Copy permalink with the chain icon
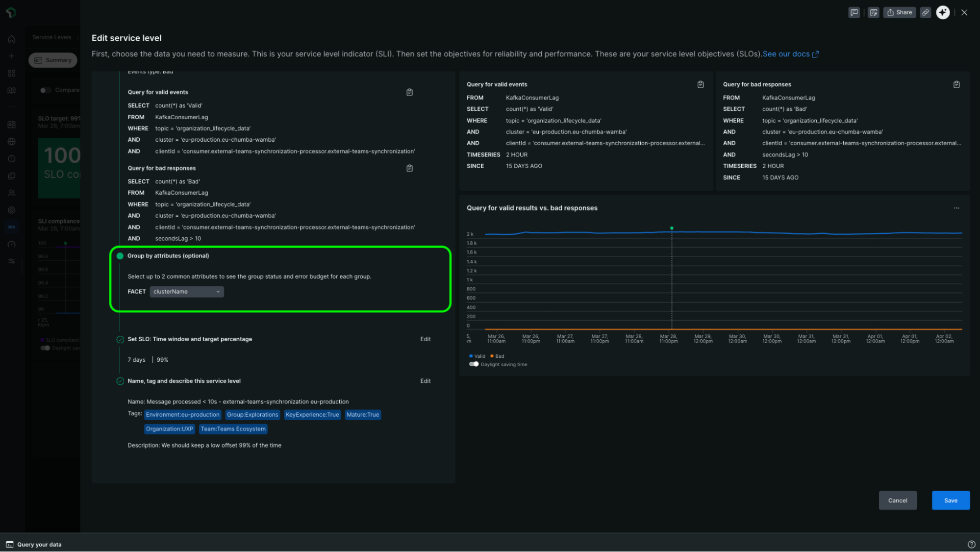Viewport: 980px width, 552px height. (925, 13)
